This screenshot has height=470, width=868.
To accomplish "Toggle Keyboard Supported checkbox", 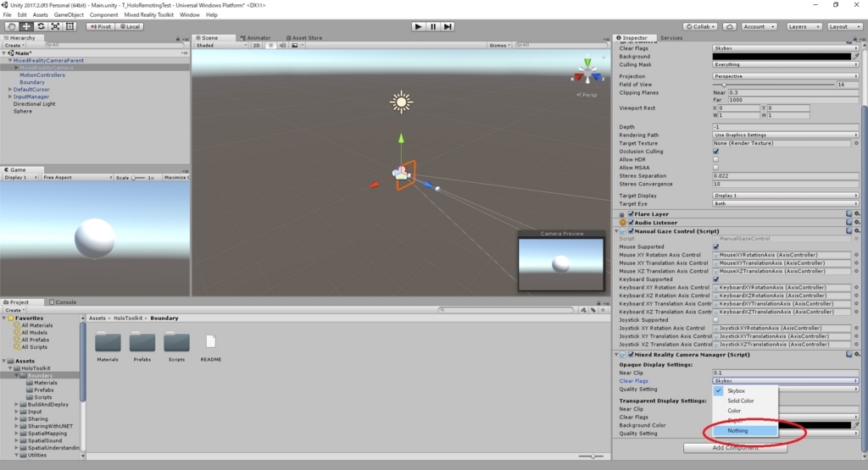I will (715, 279).
